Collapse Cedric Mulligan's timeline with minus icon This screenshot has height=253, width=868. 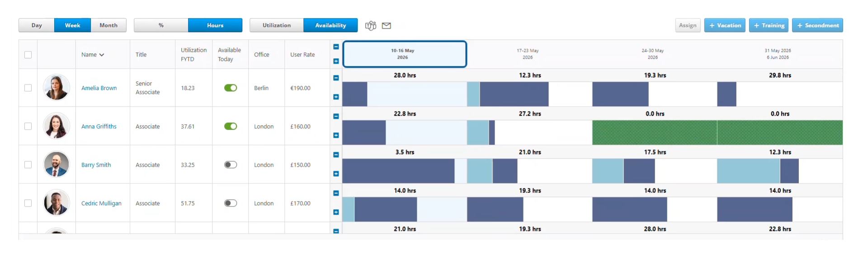pos(336,193)
